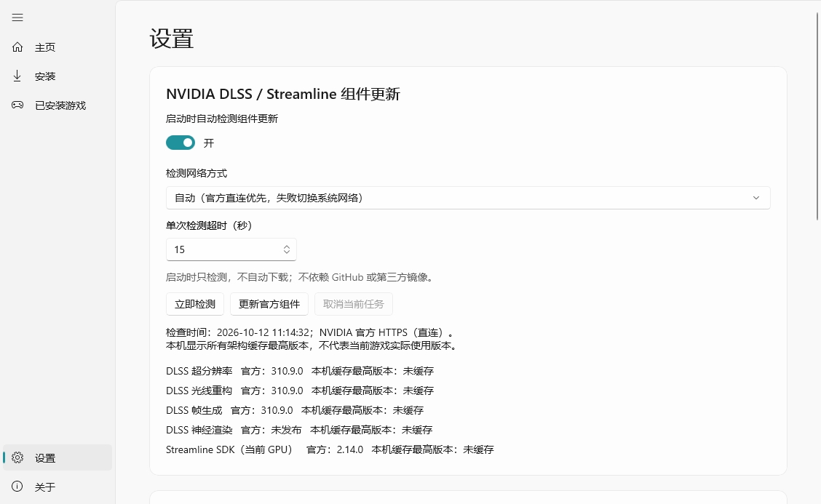Click 更新官方组件 button
The image size is (821, 504).
[269, 304]
